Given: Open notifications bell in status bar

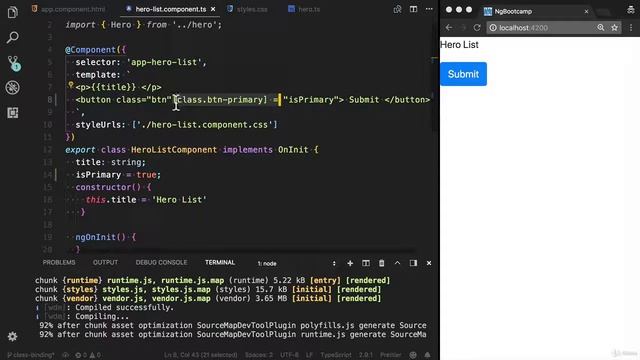Looking at the screenshot, I should click(x=427, y=355).
